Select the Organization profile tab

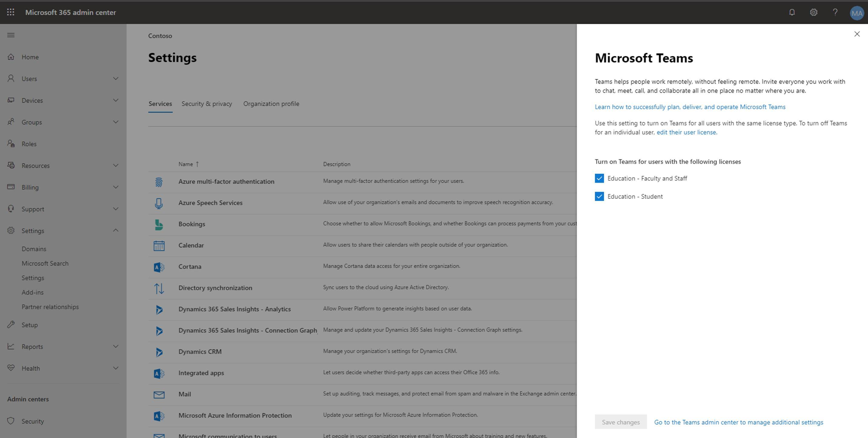tap(271, 103)
